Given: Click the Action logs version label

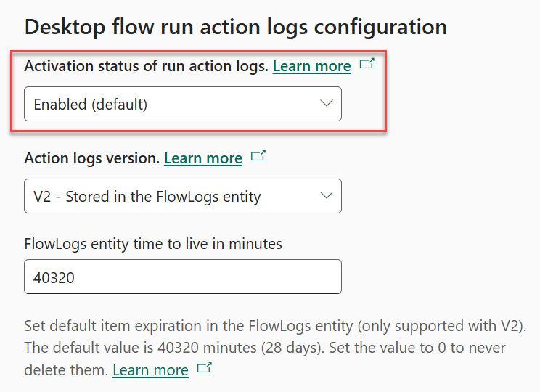Looking at the screenshot, I should coord(92,158).
